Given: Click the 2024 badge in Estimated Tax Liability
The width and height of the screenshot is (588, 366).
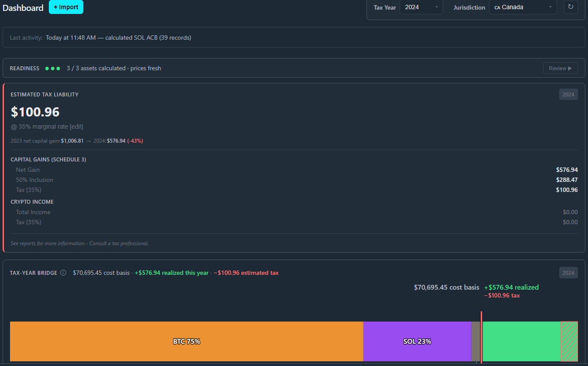Looking at the screenshot, I should click(x=568, y=94).
